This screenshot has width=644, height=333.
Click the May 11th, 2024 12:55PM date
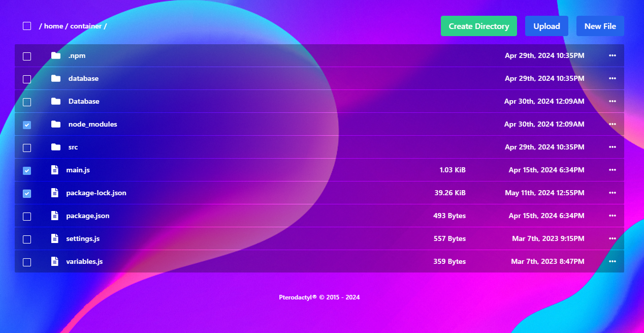544,193
